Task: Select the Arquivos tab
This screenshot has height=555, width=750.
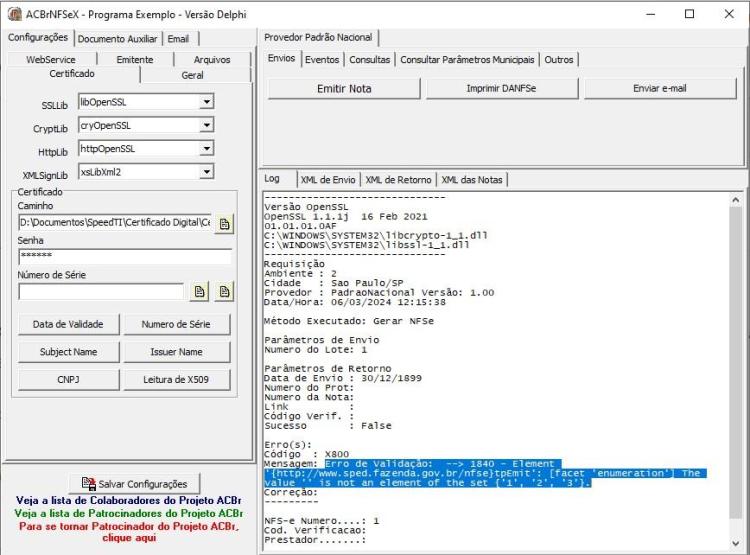Action: (212, 59)
